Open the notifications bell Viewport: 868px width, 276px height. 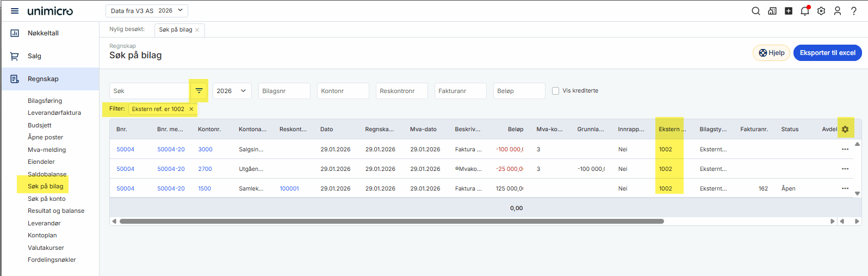[805, 11]
